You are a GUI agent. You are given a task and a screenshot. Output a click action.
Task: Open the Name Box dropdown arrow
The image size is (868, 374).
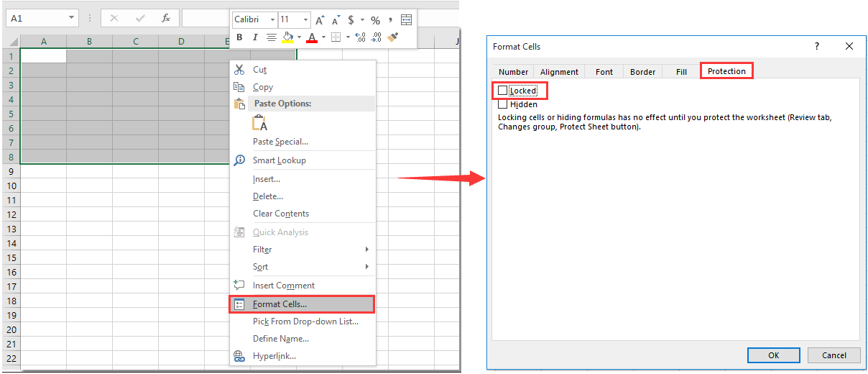pos(71,18)
